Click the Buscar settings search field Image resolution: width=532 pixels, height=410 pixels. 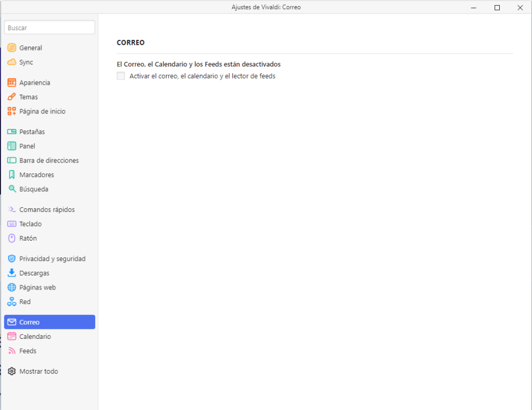[x=49, y=28]
